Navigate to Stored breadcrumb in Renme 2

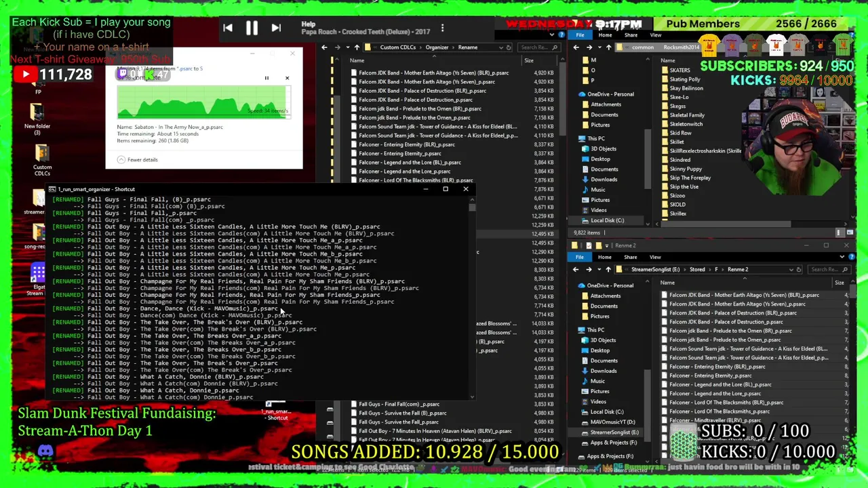click(x=697, y=270)
